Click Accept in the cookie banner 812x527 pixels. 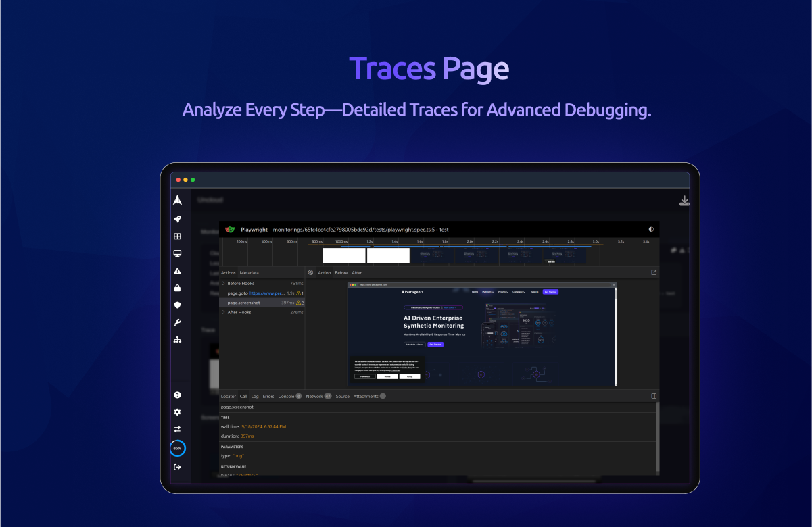[x=409, y=376]
